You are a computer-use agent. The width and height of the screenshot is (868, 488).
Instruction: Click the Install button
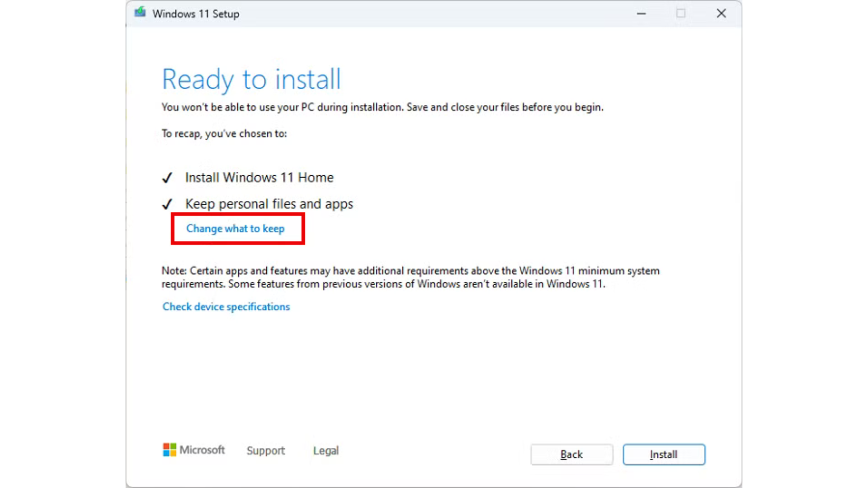point(664,454)
